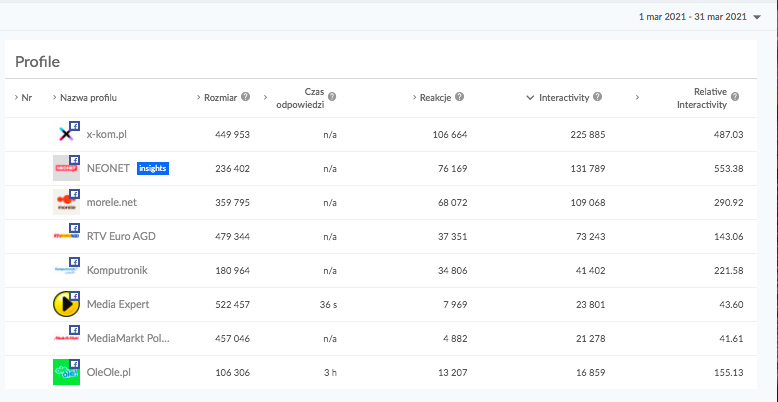The image size is (778, 402).
Task: Click the NEONET profile logo
Action: pyautogui.click(x=66, y=168)
